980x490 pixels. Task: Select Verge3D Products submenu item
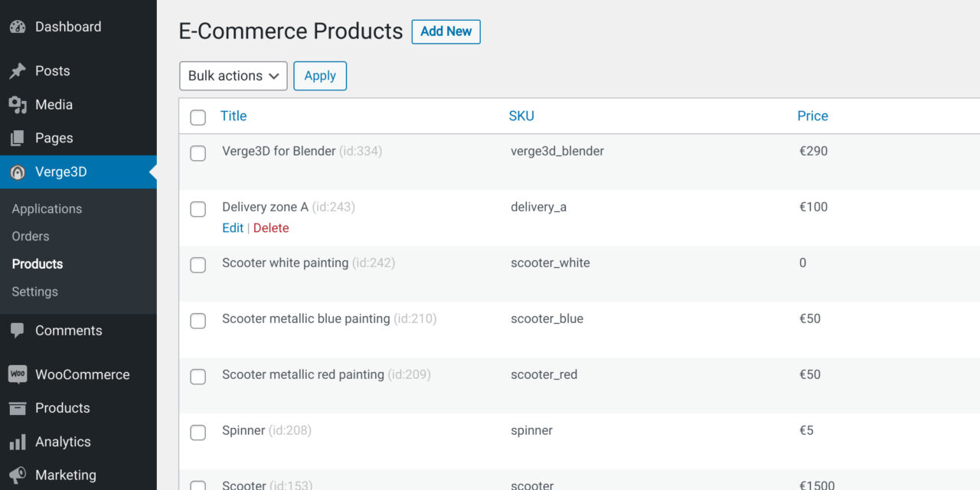click(38, 264)
